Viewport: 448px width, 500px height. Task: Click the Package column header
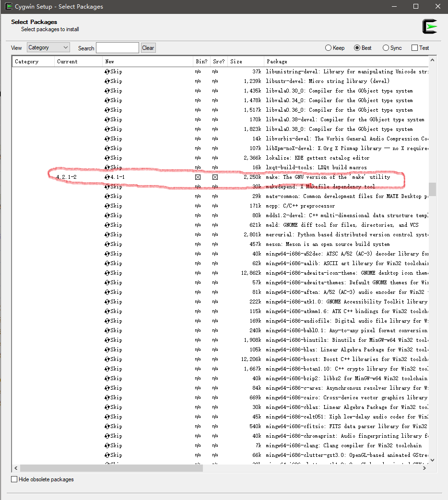(x=346, y=61)
